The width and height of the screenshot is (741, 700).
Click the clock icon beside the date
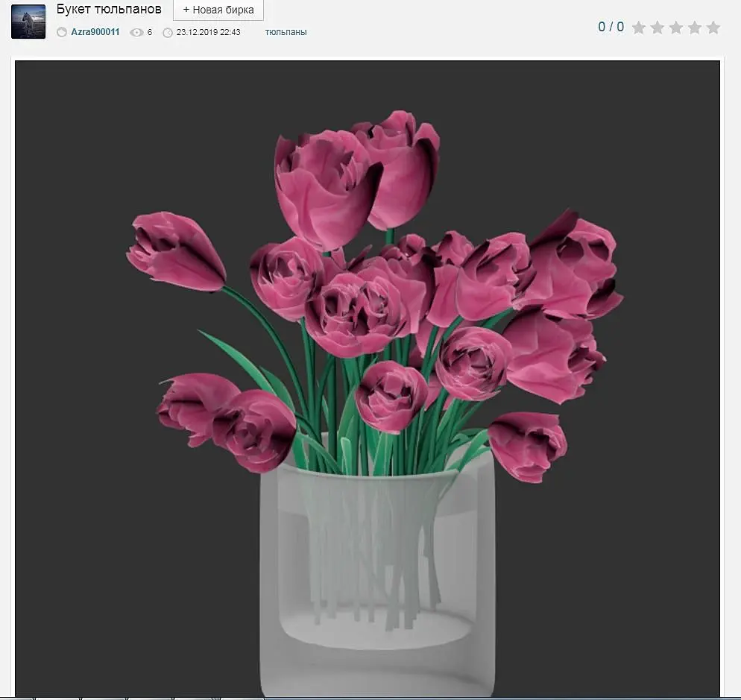[167, 33]
